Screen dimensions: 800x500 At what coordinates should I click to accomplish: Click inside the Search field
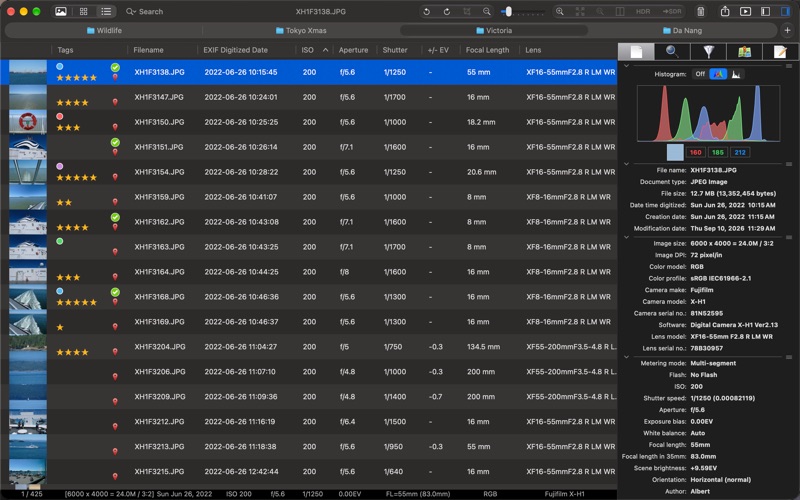pos(152,11)
